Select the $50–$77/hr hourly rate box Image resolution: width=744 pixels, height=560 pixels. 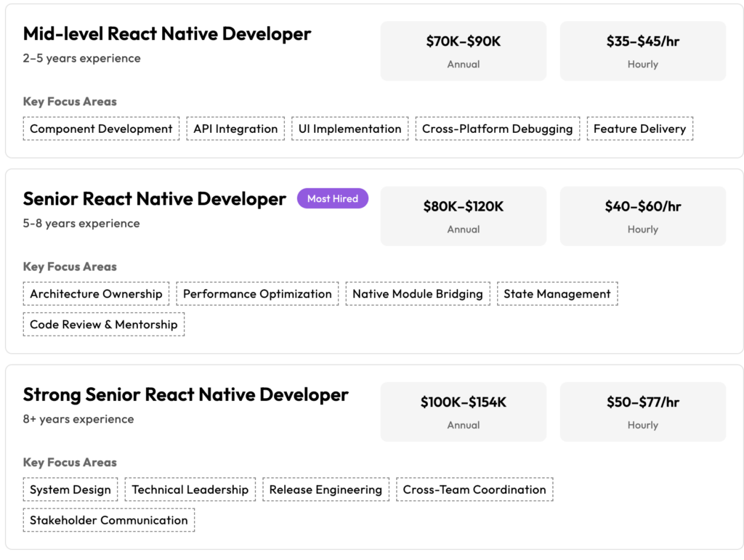642,412
